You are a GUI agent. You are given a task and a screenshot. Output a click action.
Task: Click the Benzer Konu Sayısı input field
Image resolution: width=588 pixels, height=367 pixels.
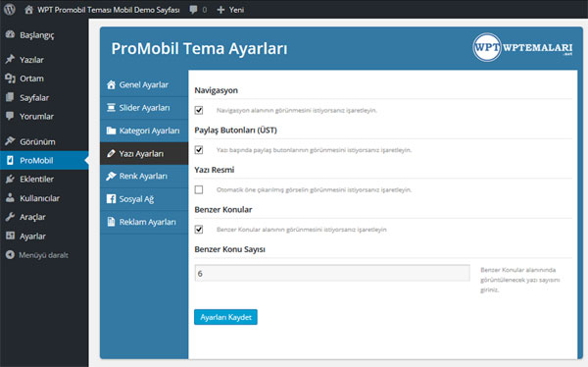332,273
